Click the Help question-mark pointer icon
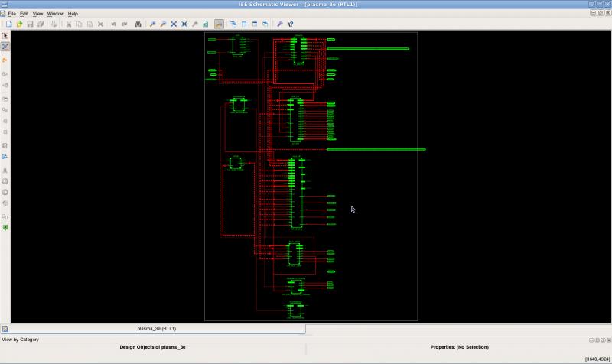 pyautogui.click(x=290, y=24)
